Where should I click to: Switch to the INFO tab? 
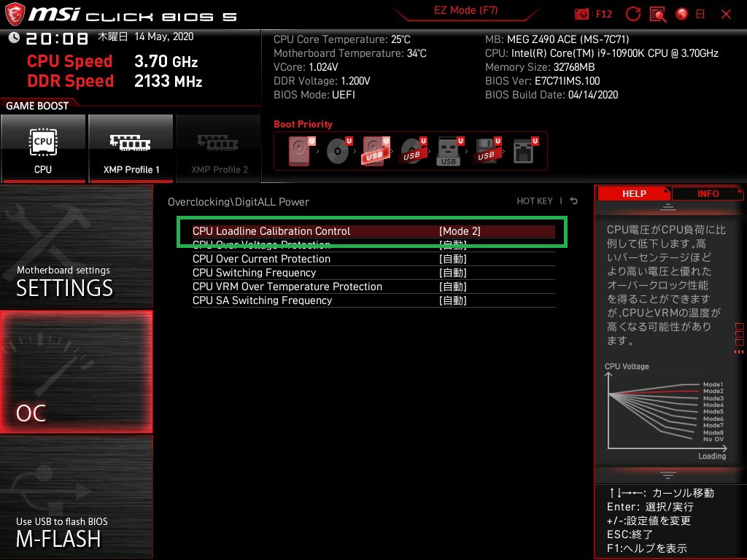click(708, 194)
